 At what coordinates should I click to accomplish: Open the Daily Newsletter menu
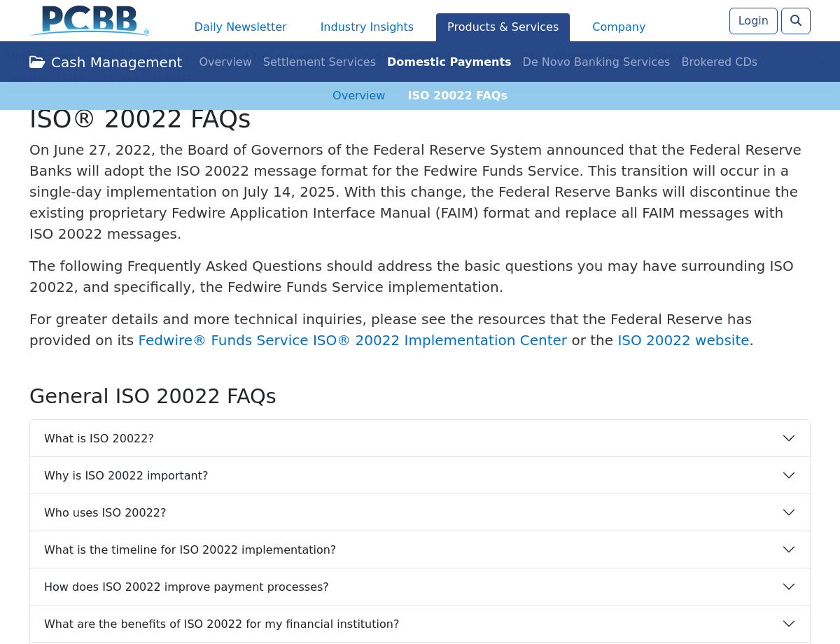point(240,27)
